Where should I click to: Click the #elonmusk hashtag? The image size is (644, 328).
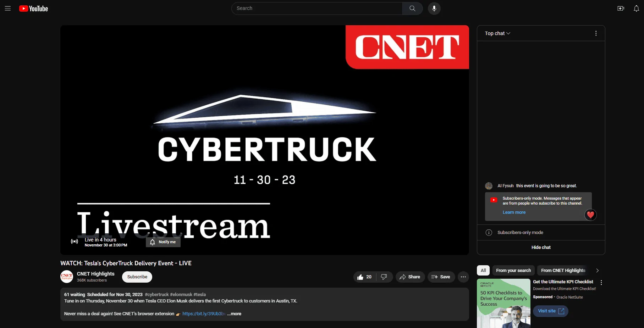(181, 295)
